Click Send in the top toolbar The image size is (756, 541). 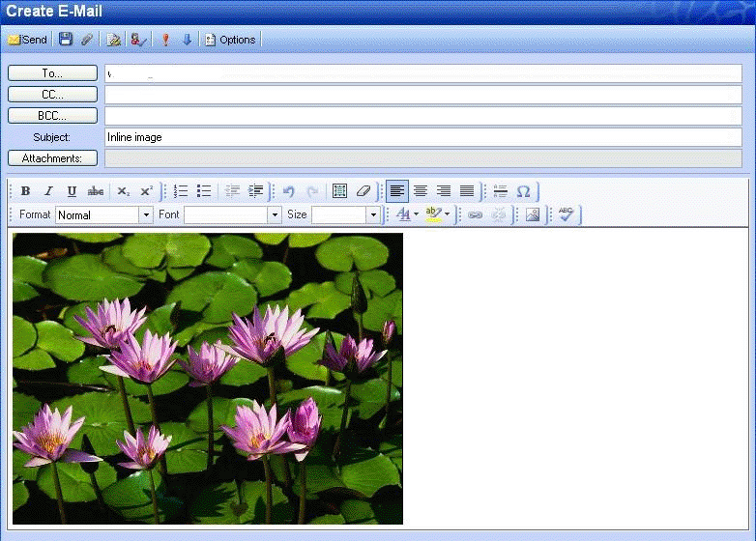pos(27,40)
